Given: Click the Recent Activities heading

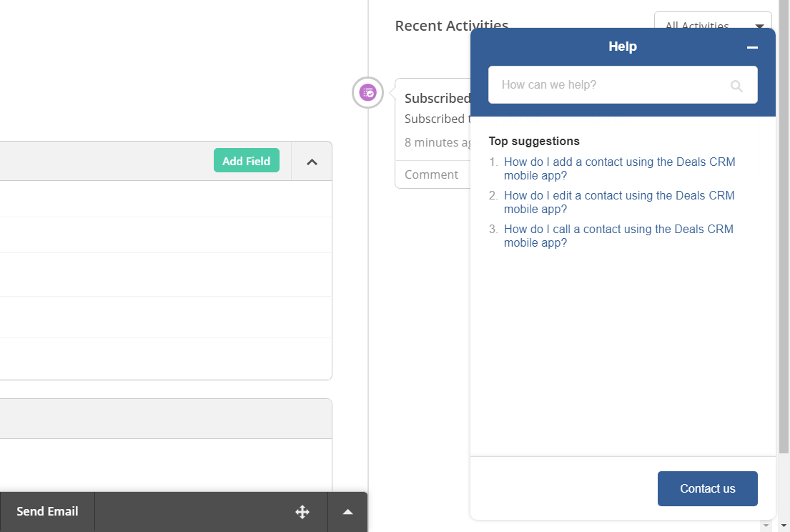Looking at the screenshot, I should [451, 25].
